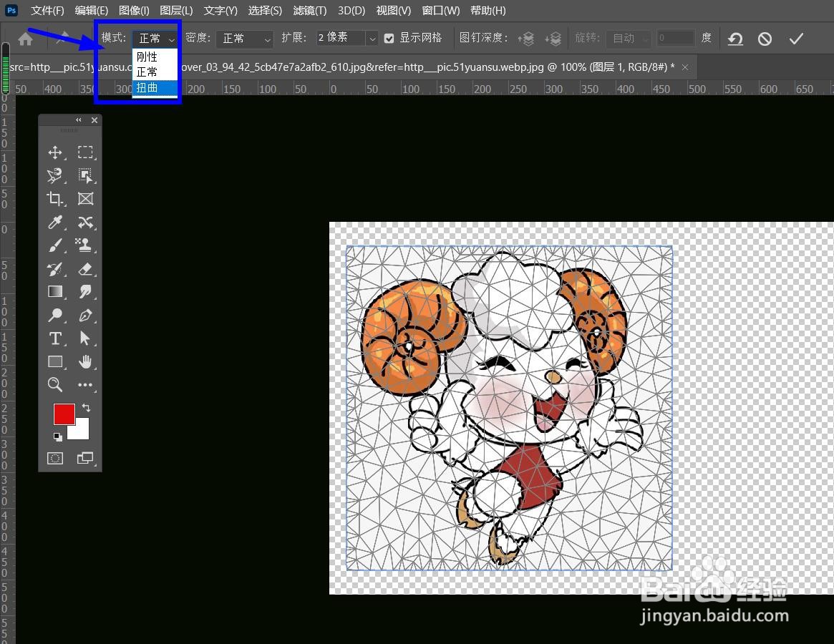Image resolution: width=834 pixels, height=644 pixels.
Task: Click the white background color swatch
Action: point(82,431)
